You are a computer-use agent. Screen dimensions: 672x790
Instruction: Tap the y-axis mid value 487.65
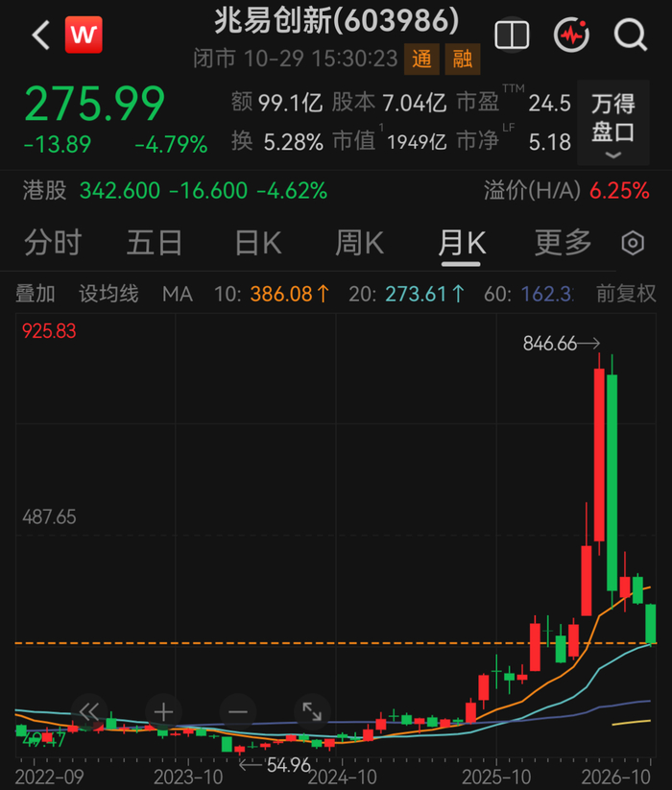(49, 517)
